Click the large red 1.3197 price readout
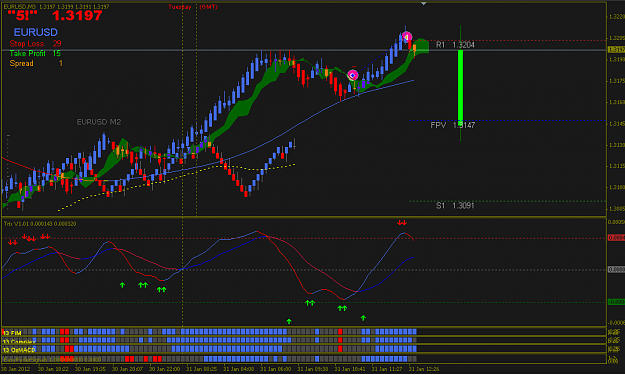The image size is (625, 375). [x=77, y=16]
